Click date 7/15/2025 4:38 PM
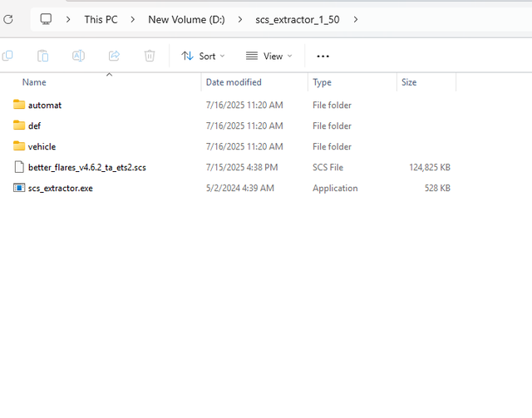Screen dimensions: 532x418 pyautogui.click(x=242, y=167)
